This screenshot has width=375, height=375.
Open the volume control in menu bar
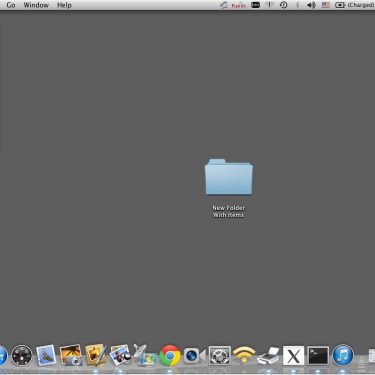coord(311,5)
